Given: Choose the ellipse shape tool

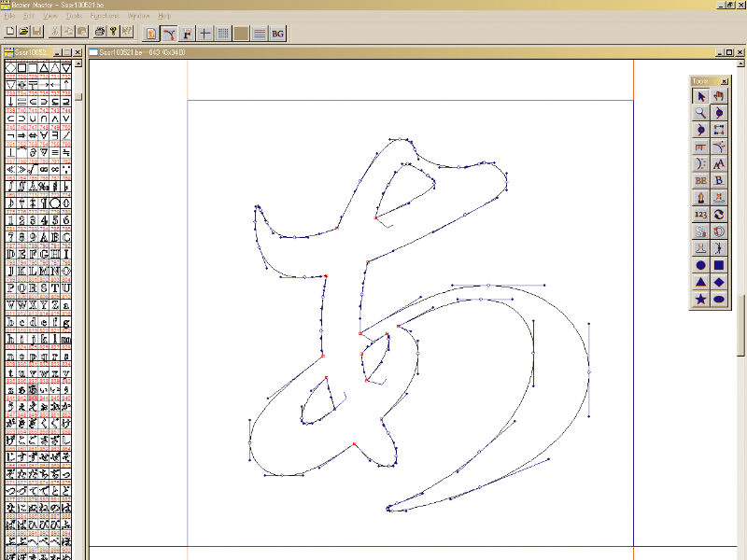Looking at the screenshot, I should click(x=719, y=299).
